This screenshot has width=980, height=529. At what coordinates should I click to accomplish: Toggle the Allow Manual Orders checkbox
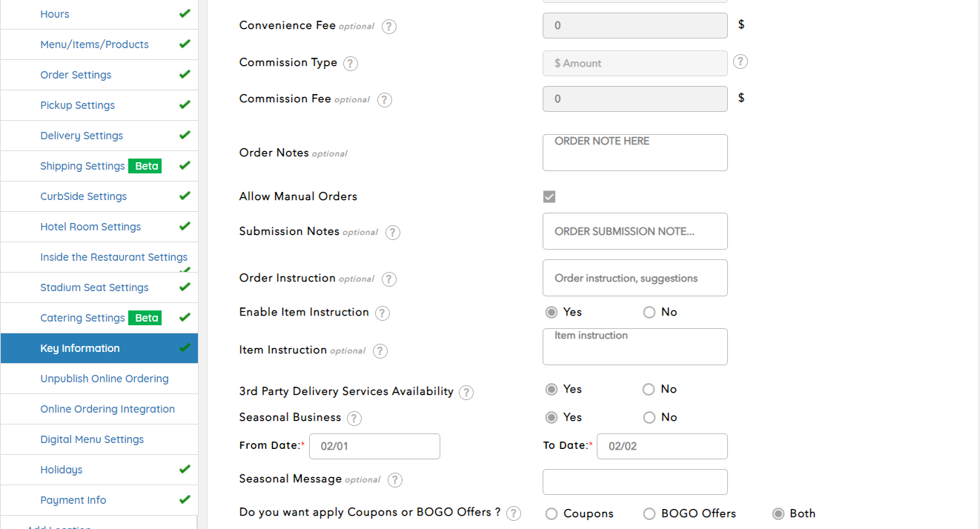[x=549, y=196]
